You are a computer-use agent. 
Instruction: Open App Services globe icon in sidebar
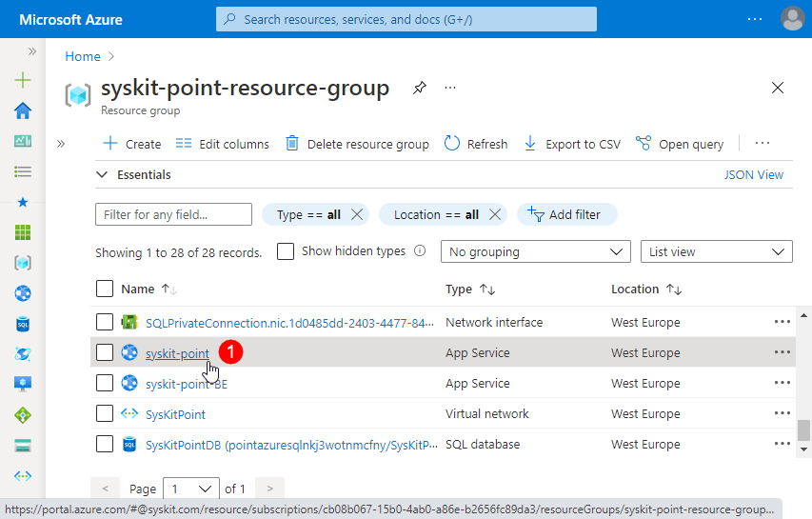23,293
